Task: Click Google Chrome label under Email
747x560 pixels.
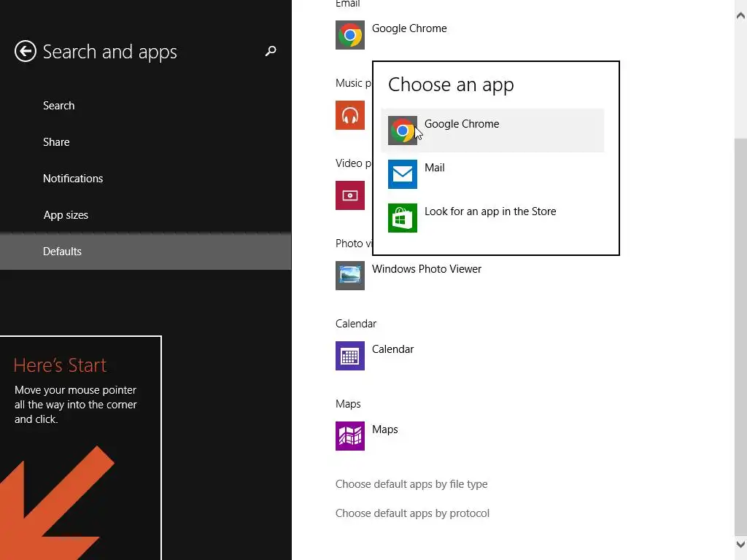Action: click(409, 28)
